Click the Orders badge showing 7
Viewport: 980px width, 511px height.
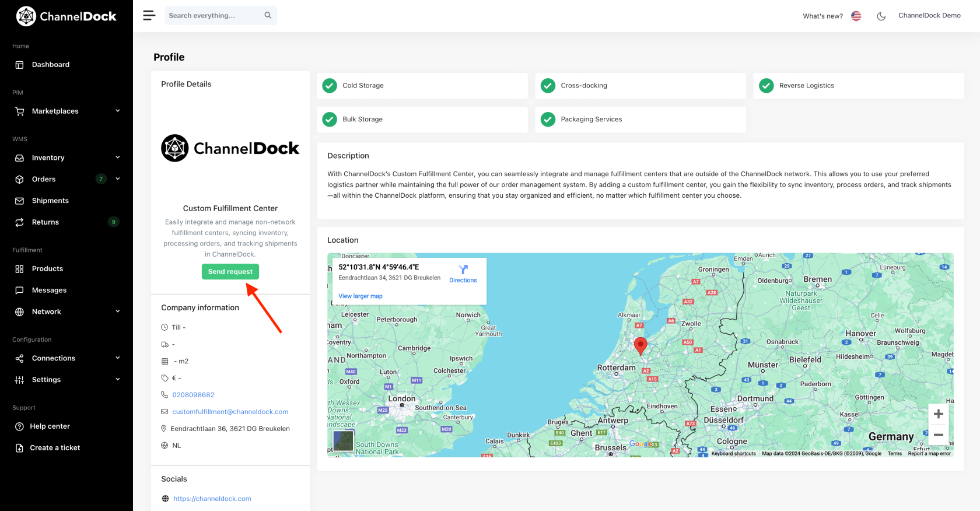(x=101, y=179)
